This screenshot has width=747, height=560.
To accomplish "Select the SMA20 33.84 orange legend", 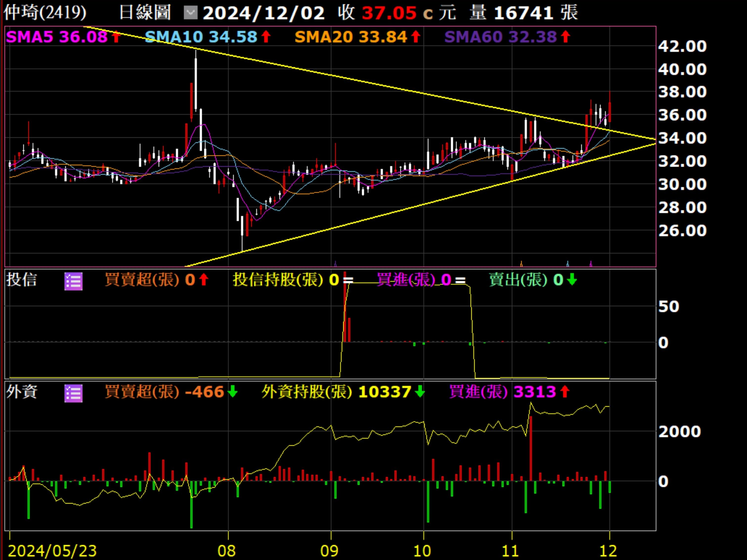I will 351,37.
